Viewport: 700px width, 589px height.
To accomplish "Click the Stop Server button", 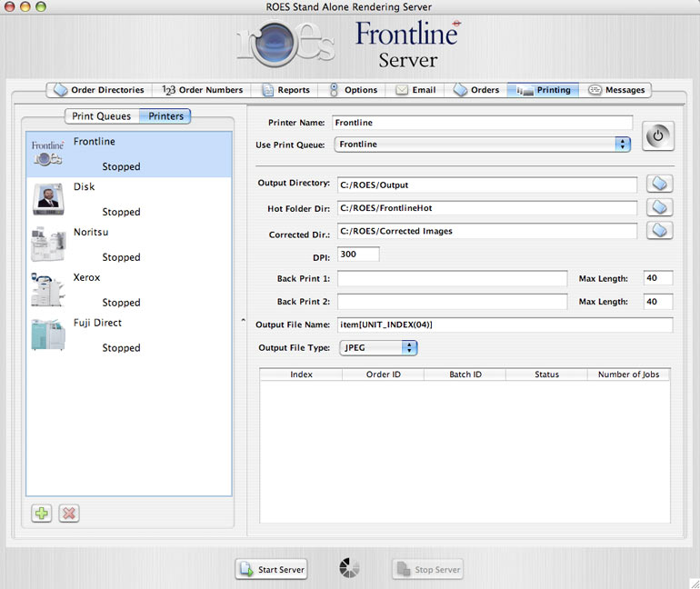I will [x=427, y=569].
